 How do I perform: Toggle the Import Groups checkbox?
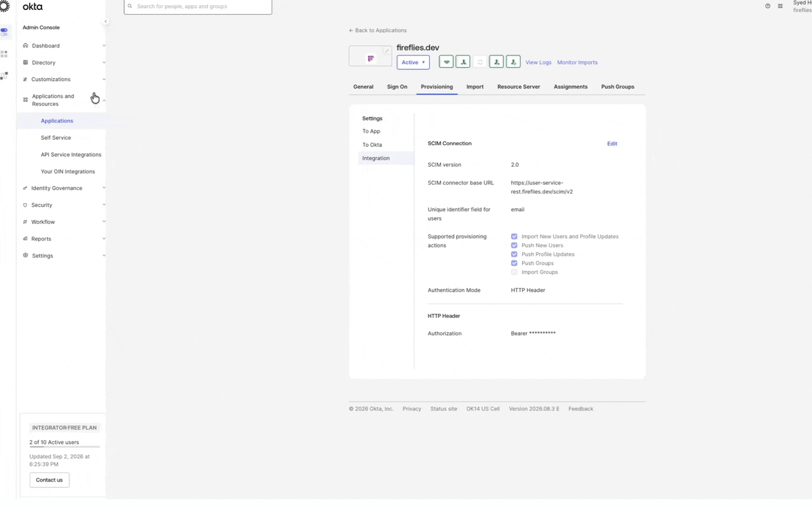[514, 272]
